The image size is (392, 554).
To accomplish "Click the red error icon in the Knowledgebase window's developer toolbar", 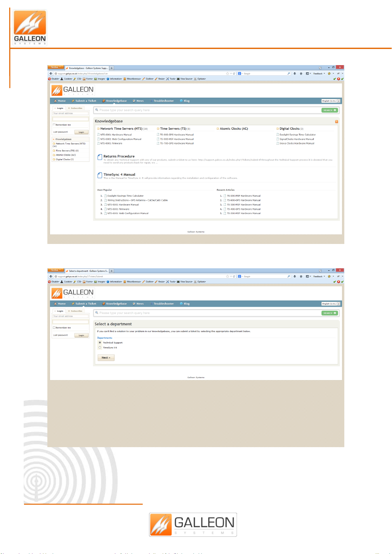I will pyautogui.click(x=338, y=79).
